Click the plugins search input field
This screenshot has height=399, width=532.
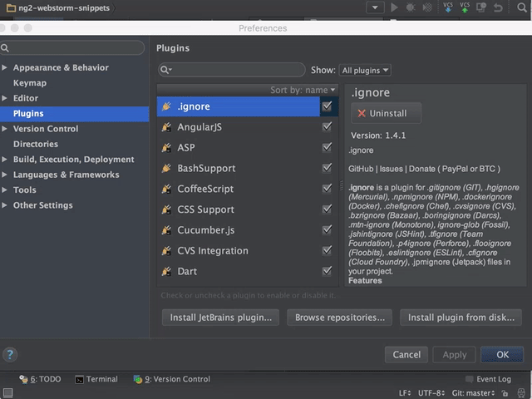click(x=232, y=70)
